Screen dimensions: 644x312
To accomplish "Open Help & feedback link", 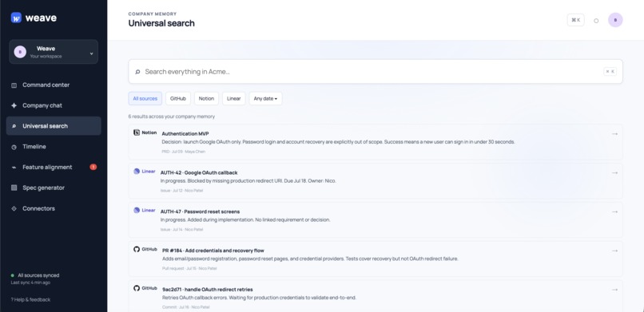I will coord(30,300).
